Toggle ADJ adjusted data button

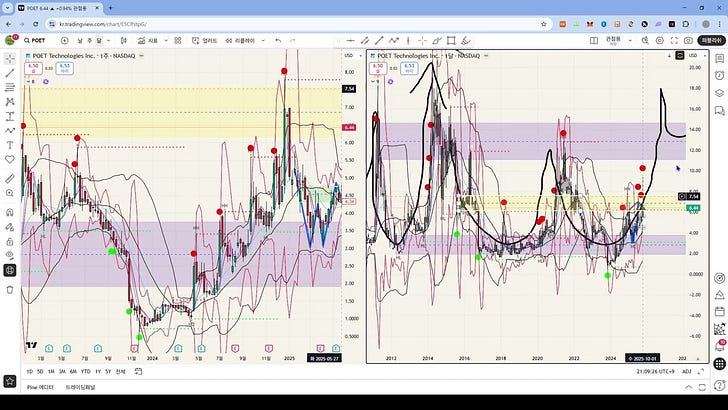(x=687, y=371)
